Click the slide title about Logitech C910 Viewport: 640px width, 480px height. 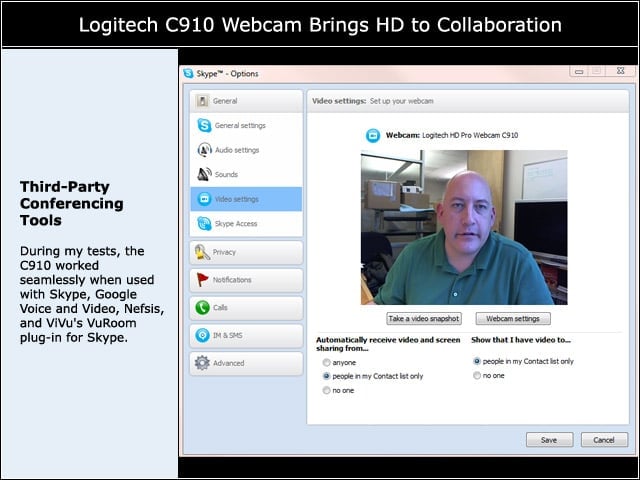point(320,25)
